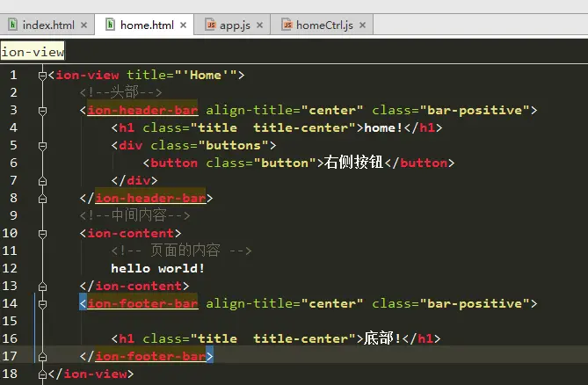Click the fold end marker on line 17
The width and height of the screenshot is (588, 385).
[x=42, y=357]
